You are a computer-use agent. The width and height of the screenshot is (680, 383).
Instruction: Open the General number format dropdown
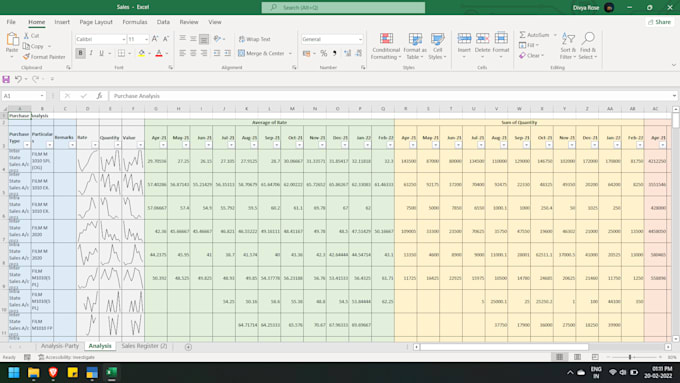pos(360,39)
